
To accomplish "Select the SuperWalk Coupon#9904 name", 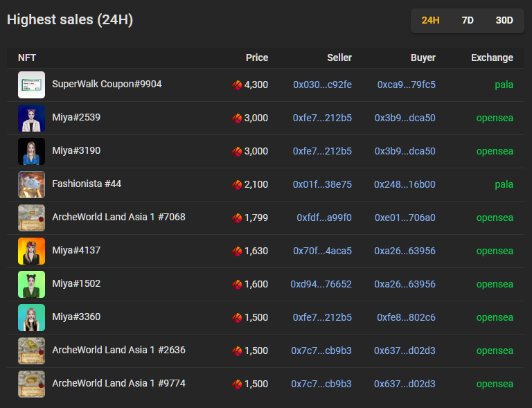I will tap(107, 84).
